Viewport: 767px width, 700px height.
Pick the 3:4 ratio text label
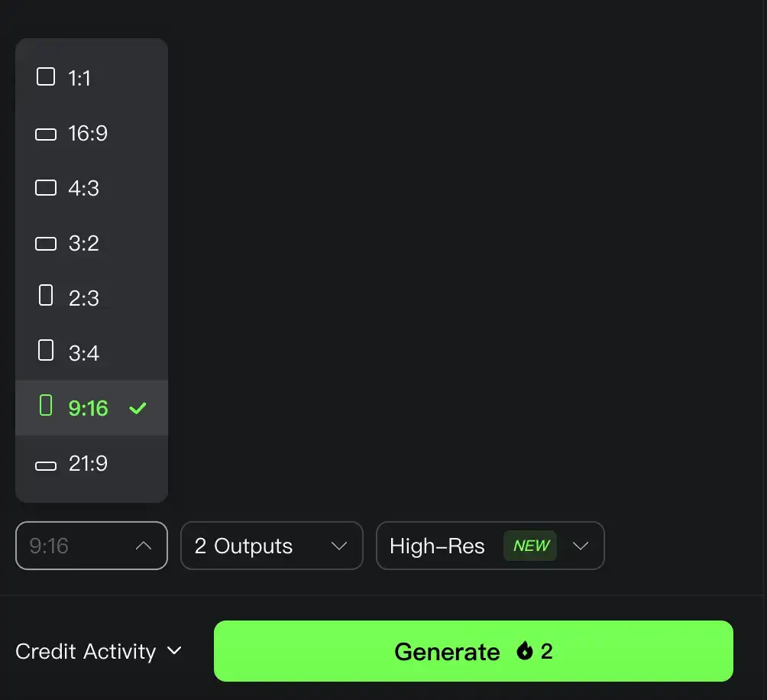pyautogui.click(x=83, y=353)
